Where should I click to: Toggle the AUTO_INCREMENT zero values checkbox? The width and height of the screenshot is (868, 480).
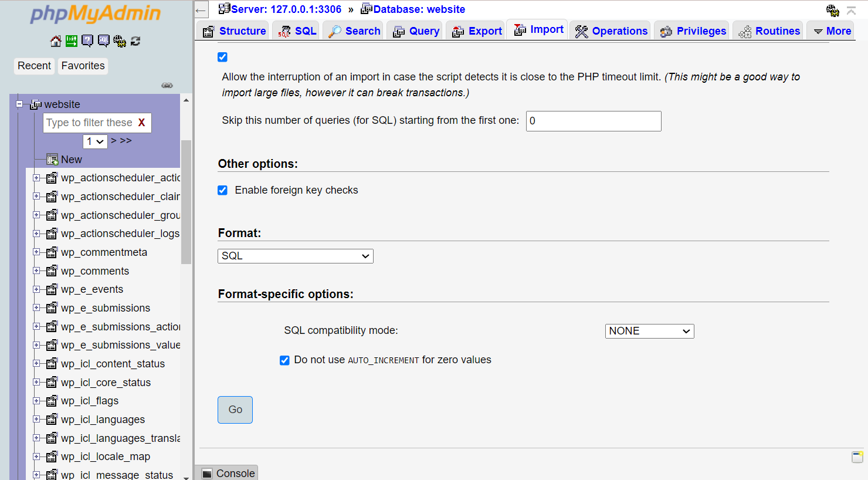[x=284, y=360]
